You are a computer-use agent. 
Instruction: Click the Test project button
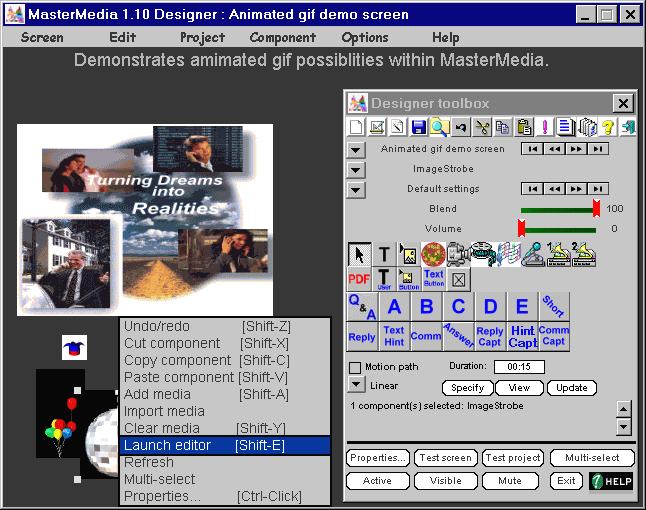[x=513, y=458]
